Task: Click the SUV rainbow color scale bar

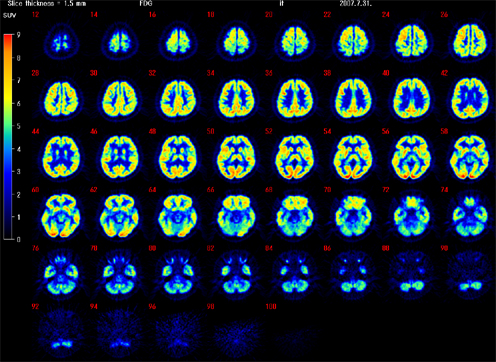Action: [x=8, y=137]
